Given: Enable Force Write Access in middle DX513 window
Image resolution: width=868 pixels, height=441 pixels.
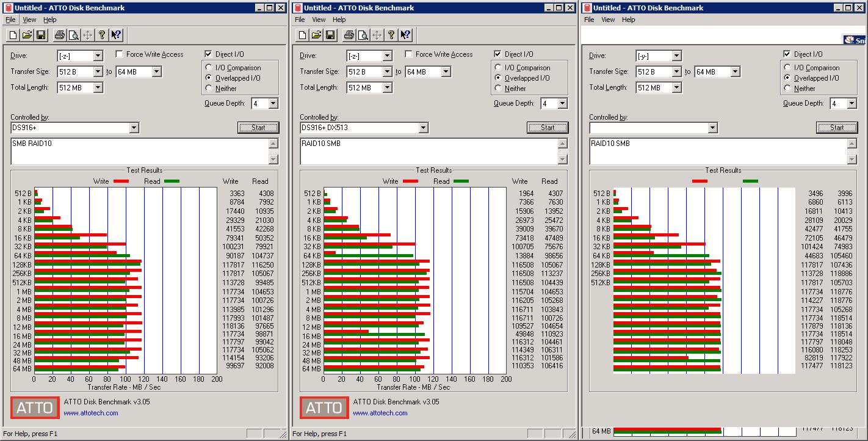Looking at the screenshot, I should pos(409,54).
